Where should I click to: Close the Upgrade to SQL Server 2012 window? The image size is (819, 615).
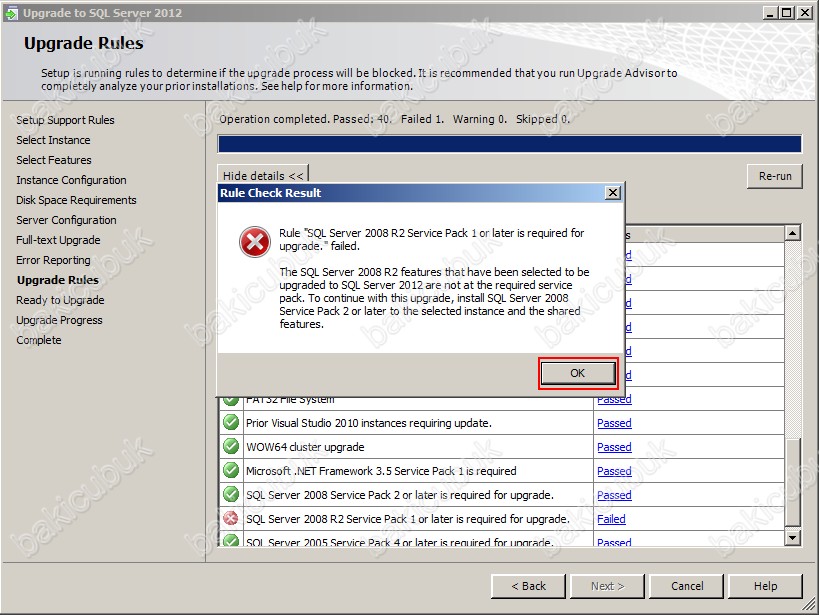click(x=805, y=13)
